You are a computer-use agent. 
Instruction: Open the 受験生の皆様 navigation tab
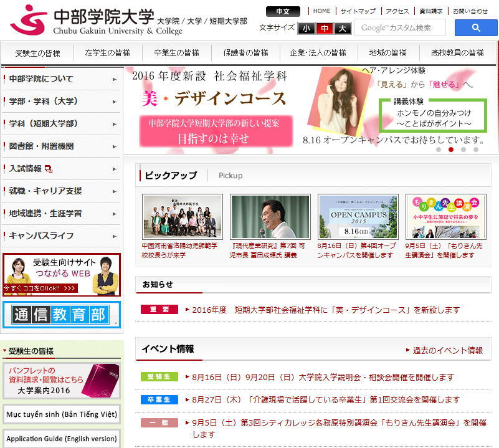click(38, 53)
